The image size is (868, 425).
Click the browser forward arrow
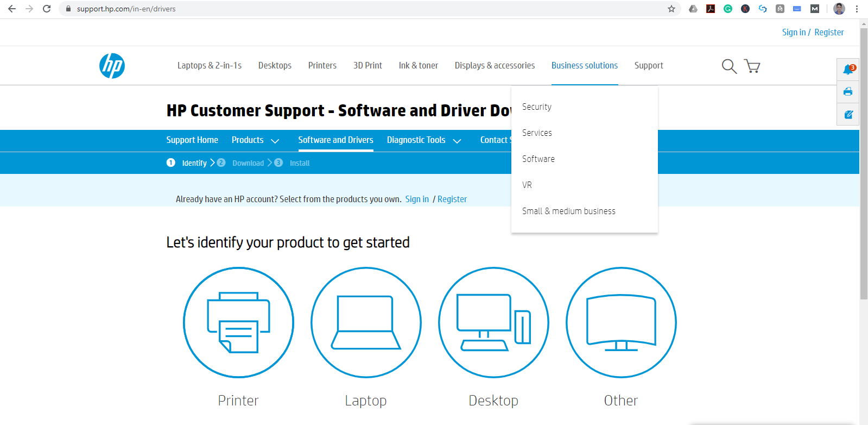[x=29, y=9]
